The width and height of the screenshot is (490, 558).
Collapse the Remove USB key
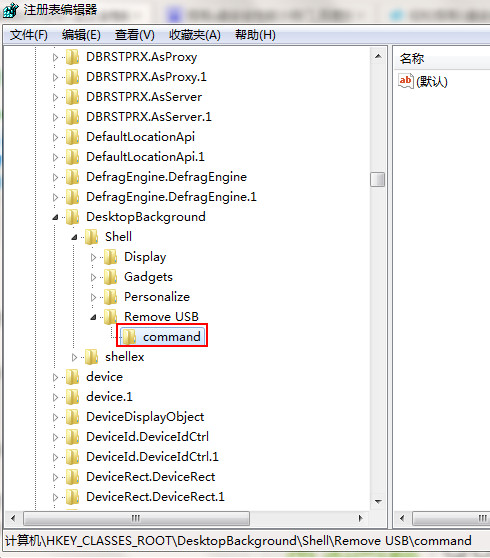[93, 317]
